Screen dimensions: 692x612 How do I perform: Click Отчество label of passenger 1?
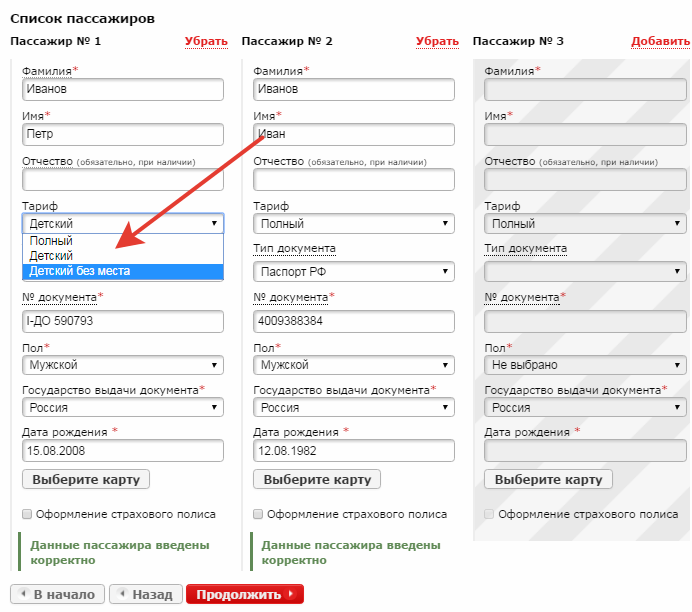click(x=47, y=161)
